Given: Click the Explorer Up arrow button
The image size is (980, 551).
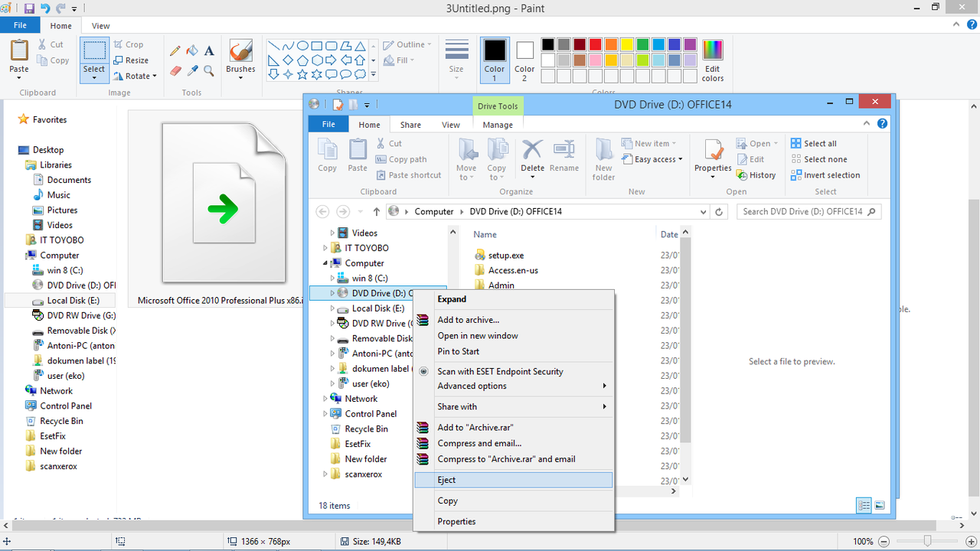Looking at the screenshot, I should pyautogui.click(x=377, y=212).
